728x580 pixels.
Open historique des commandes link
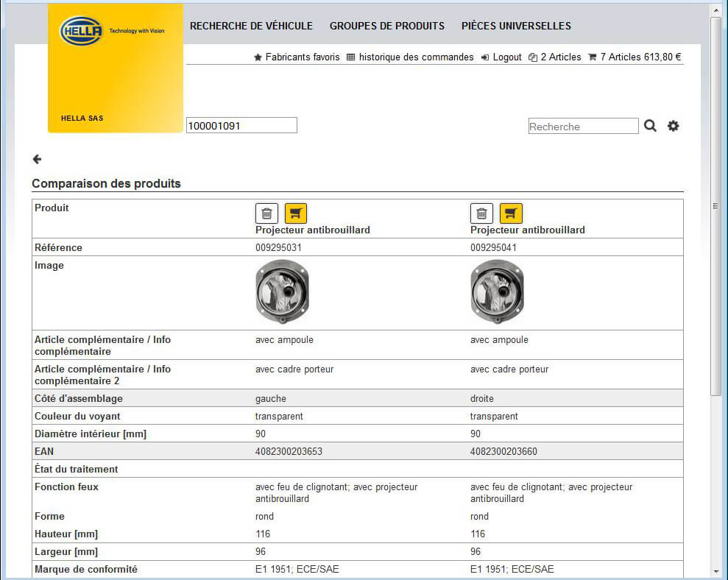tap(416, 57)
